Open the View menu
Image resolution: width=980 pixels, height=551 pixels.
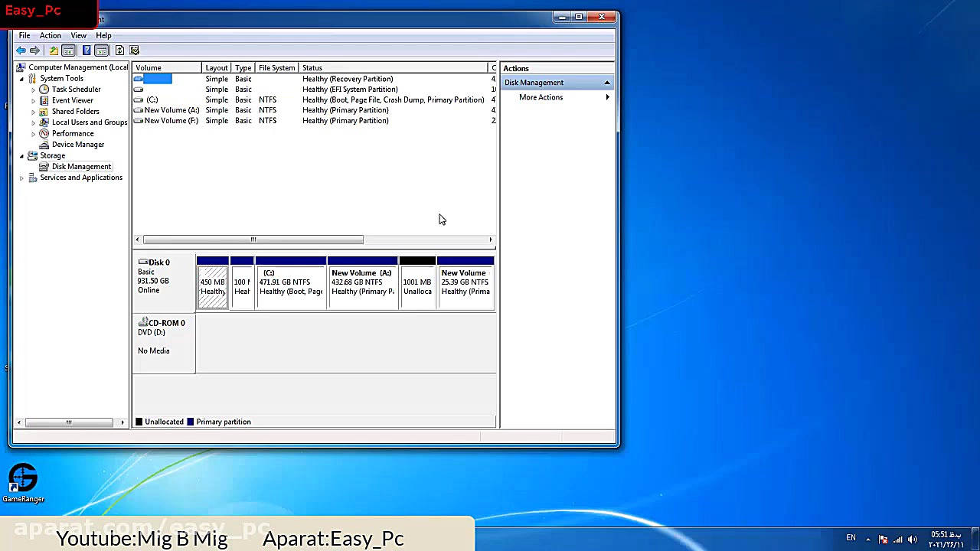tap(78, 35)
